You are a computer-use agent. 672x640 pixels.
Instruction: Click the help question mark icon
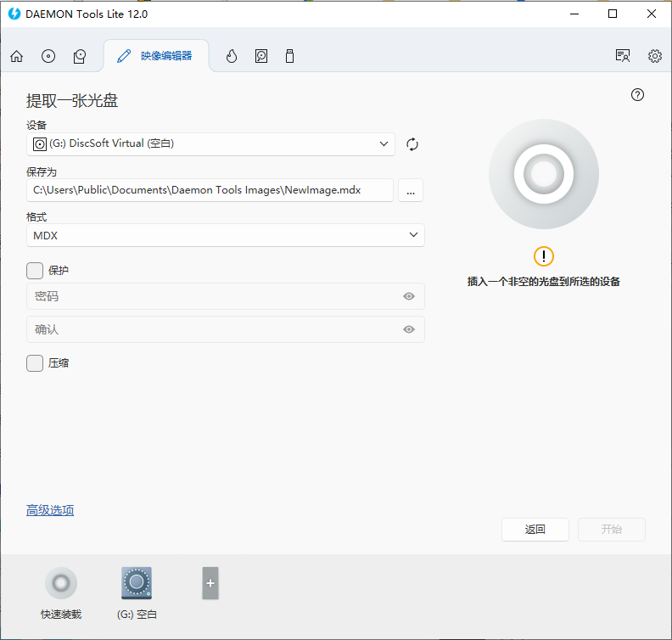(x=637, y=95)
